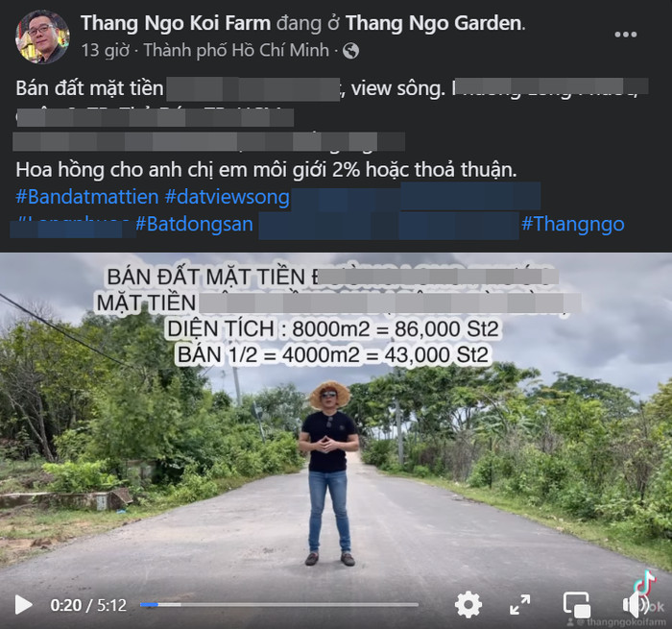Screen dimensions: 672x629
Task: Play the video with the play icon
Action: pos(24,605)
